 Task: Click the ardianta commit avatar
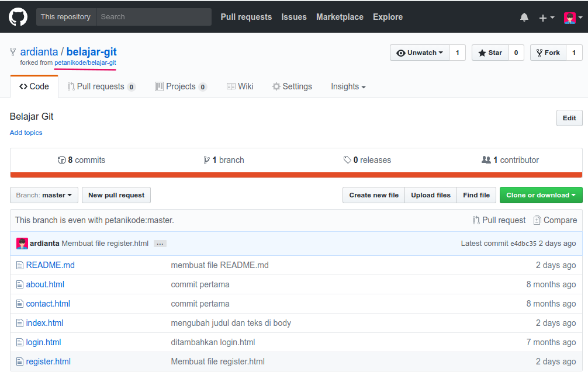(x=22, y=244)
